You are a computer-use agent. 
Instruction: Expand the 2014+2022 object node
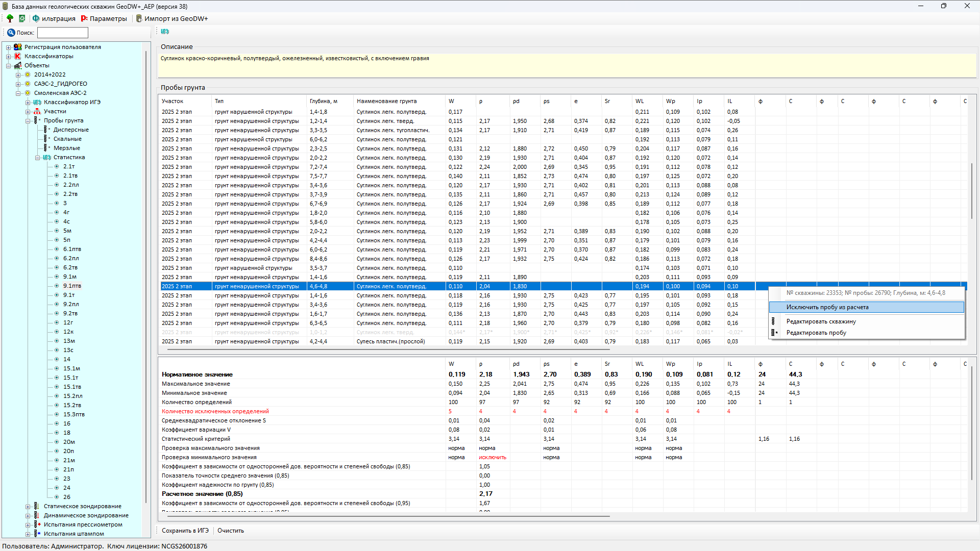(x=18, y=75)
